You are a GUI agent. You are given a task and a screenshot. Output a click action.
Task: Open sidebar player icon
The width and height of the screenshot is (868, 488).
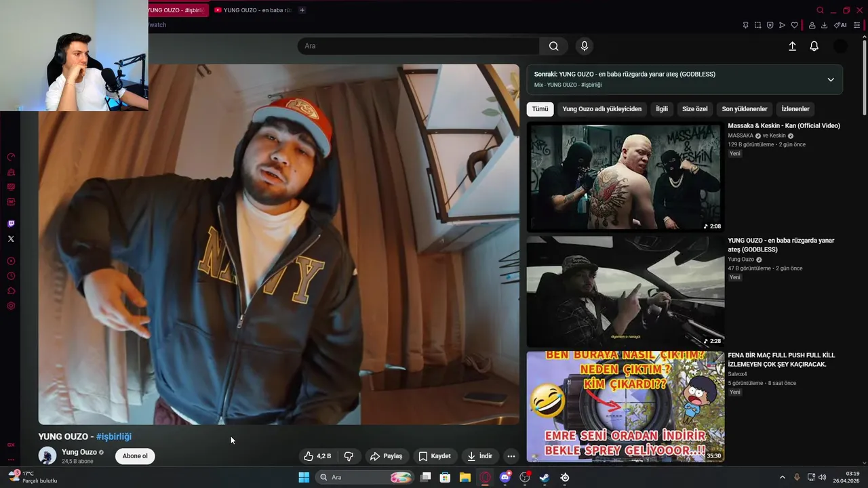tap(11, 261)
